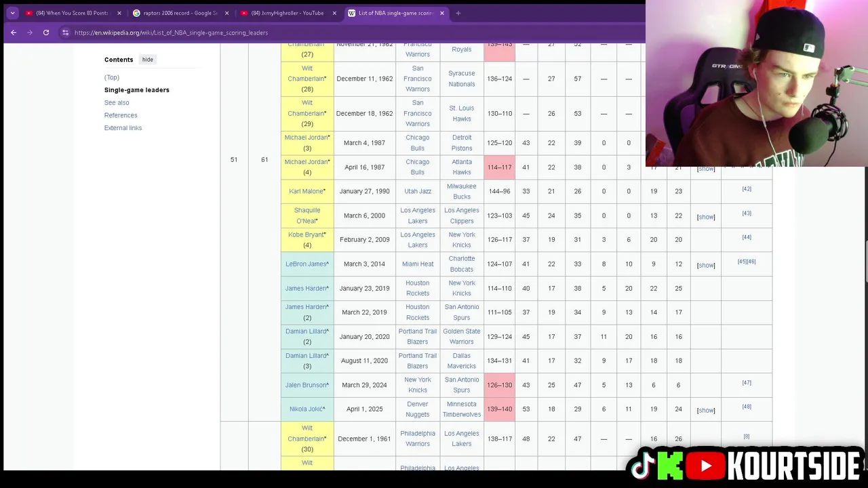The image size is (868, 488).
Task: Open Miami Heat team link
Action: click(x=418, y=264)
